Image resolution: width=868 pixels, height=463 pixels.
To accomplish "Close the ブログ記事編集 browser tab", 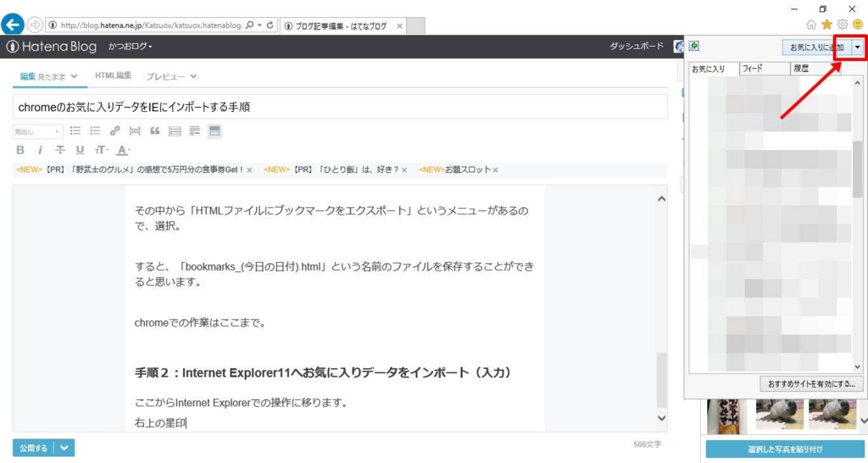I will (x=399, y=25).
